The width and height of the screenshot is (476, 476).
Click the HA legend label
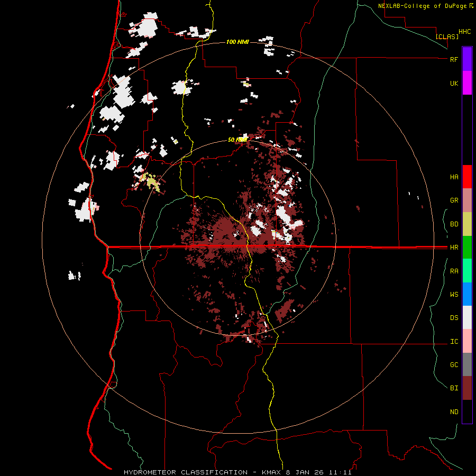pyautogui.click(x=454, y=177)
